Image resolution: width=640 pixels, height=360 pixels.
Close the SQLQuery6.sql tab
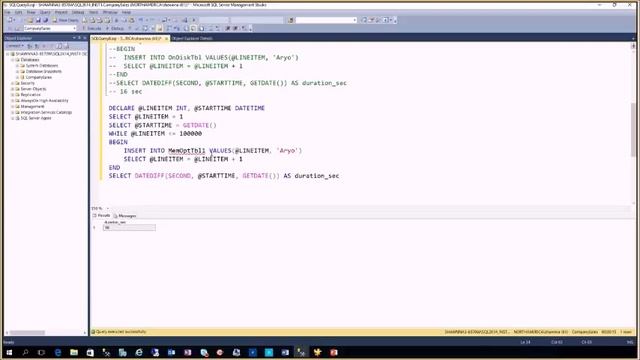(167, 38)
